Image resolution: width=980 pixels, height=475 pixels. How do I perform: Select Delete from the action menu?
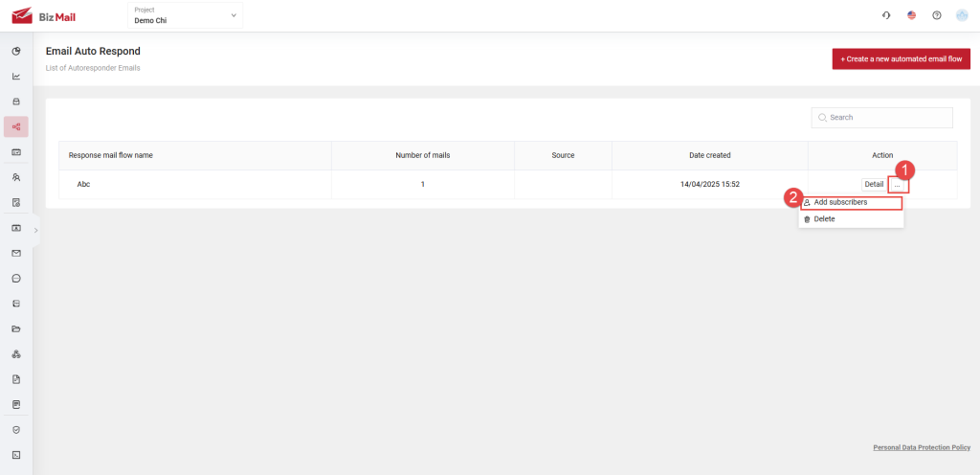[x=823, y=219]
